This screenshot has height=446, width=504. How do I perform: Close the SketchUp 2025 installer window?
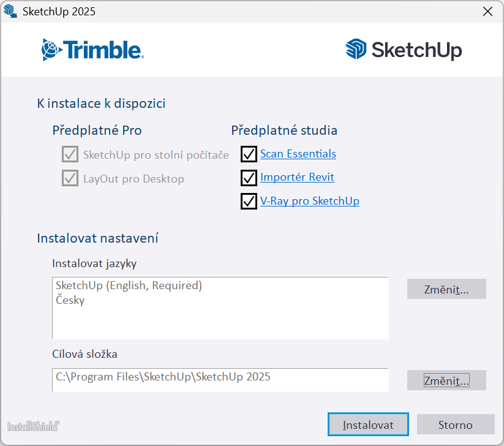click(487, 11)
